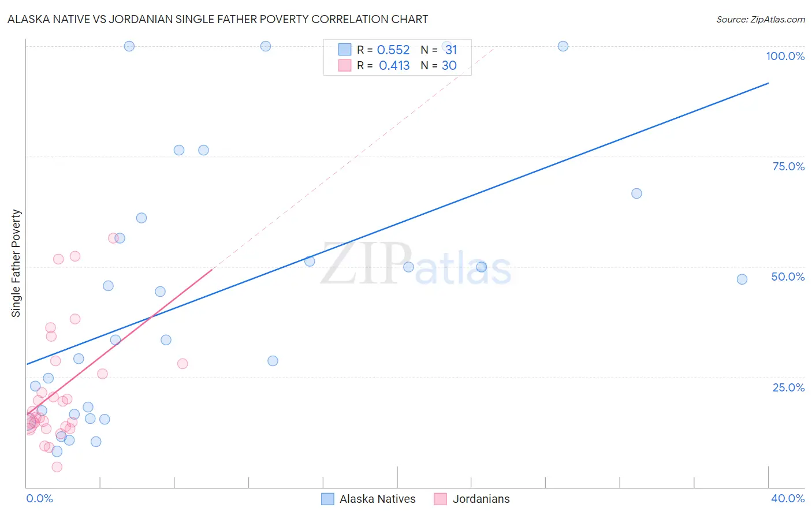Image resolution: width=812 pixels, height=515 pixels.
Task: Select the pink point overlapping blue near 56%
Action: tap(113, 238)
